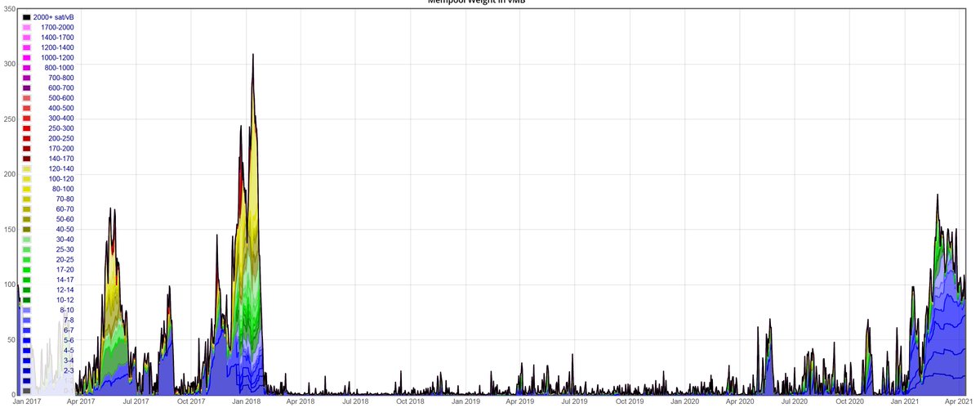The image size is (980, 408).
Task: Click the 'Jan 2017' x-axis label
Action: (x=26, y=401)
